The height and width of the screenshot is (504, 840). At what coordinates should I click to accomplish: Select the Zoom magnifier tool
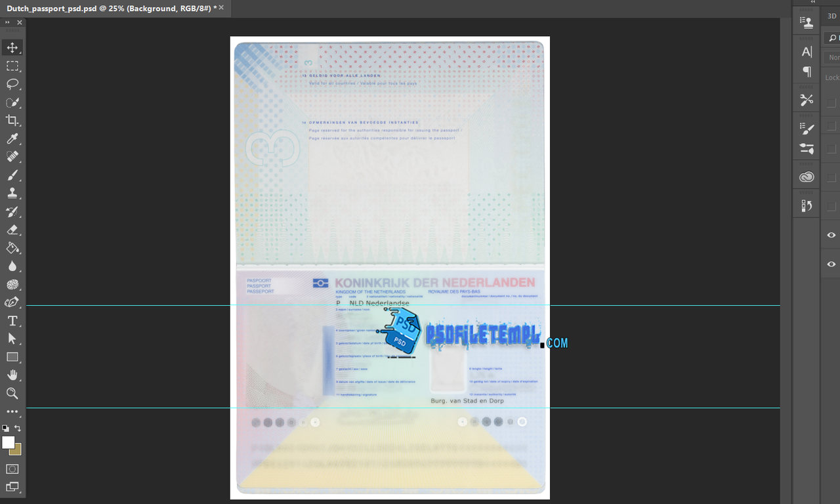(12, 394)
